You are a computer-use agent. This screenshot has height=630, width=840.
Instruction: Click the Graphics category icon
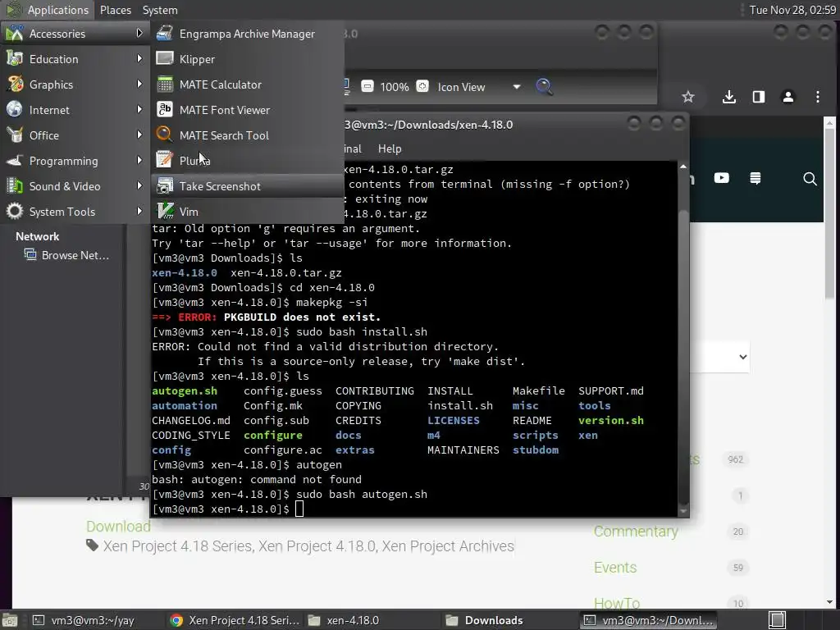tap(15, 84)
